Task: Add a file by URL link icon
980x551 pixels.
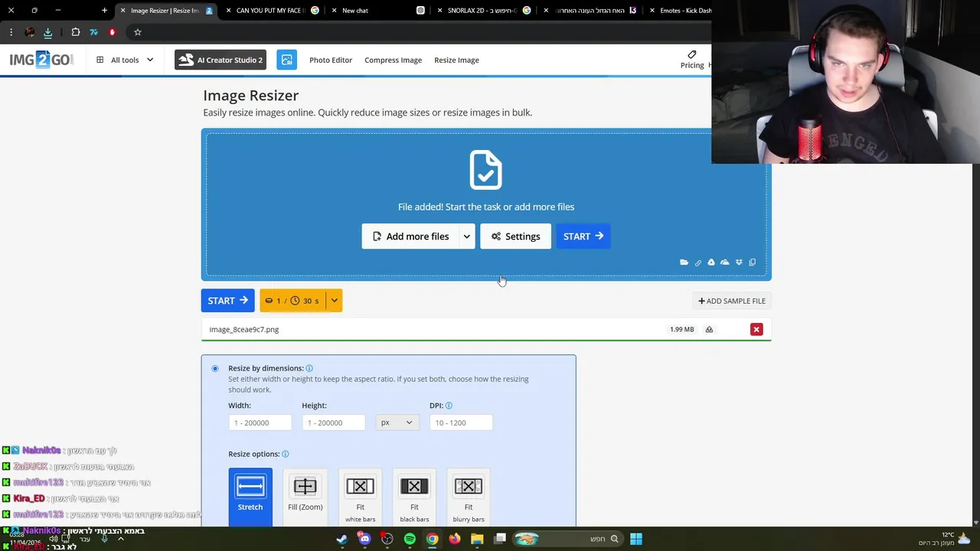Action: tap(697, 262)
